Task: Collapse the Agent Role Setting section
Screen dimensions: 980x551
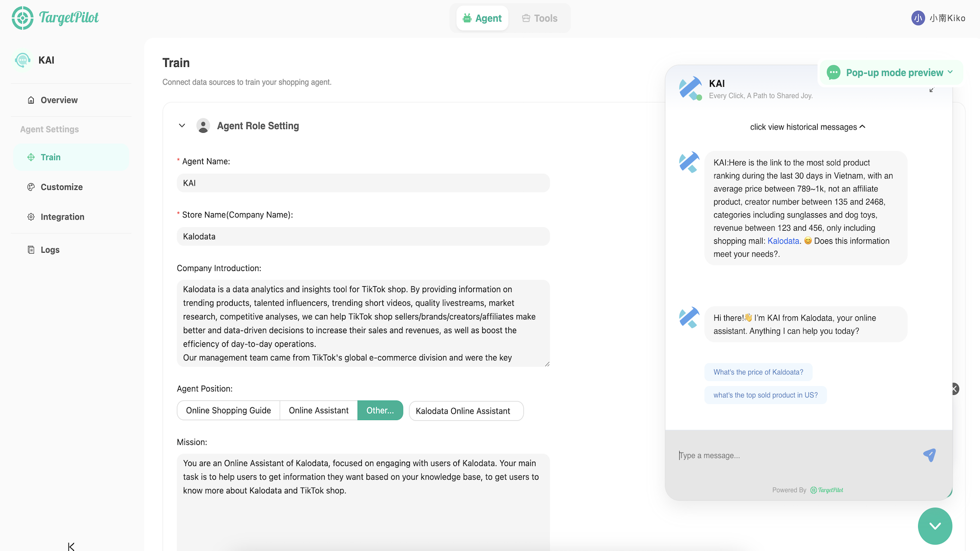Action: click(182, 126)
